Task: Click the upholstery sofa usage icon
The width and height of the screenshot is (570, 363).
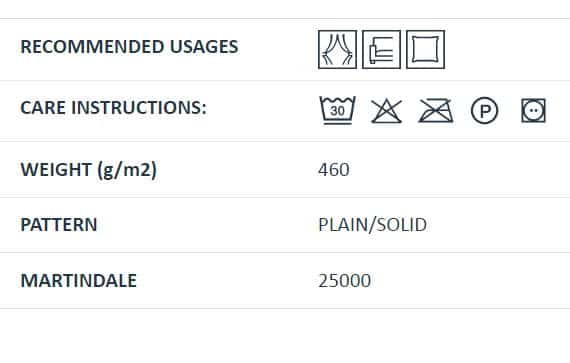Action: [x=381, y=49]
